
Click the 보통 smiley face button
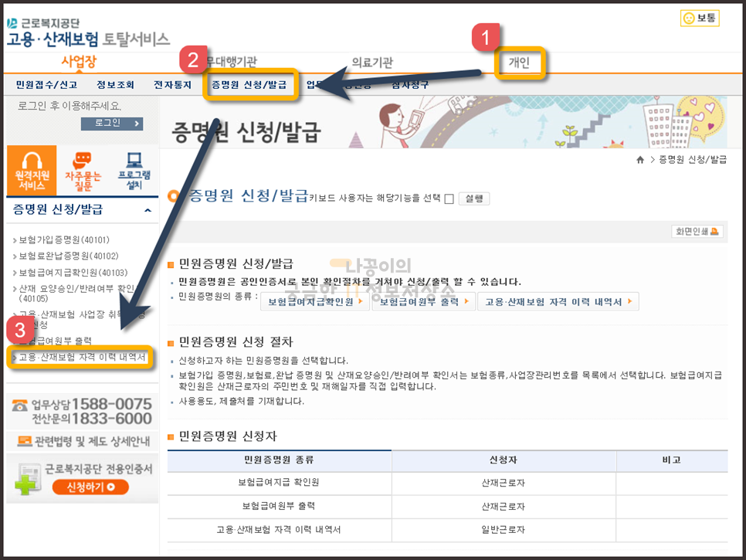700,18
